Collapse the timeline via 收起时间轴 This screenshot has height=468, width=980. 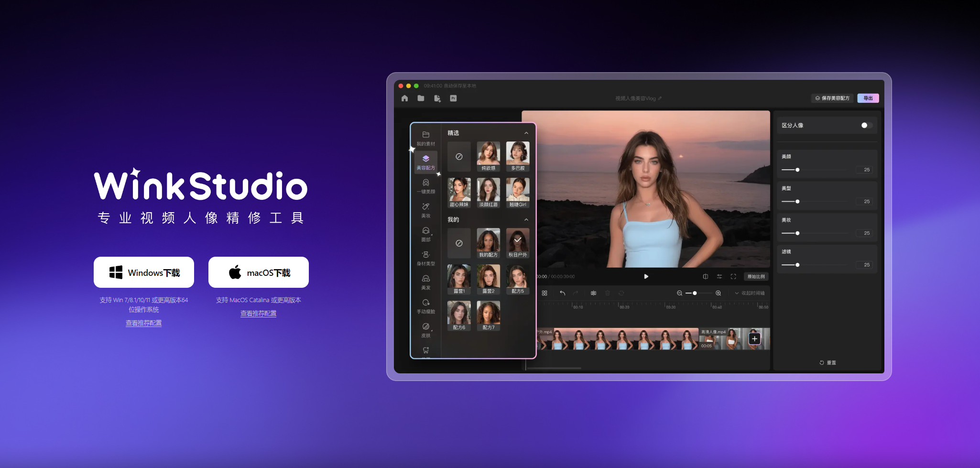[x=750, y=293]
